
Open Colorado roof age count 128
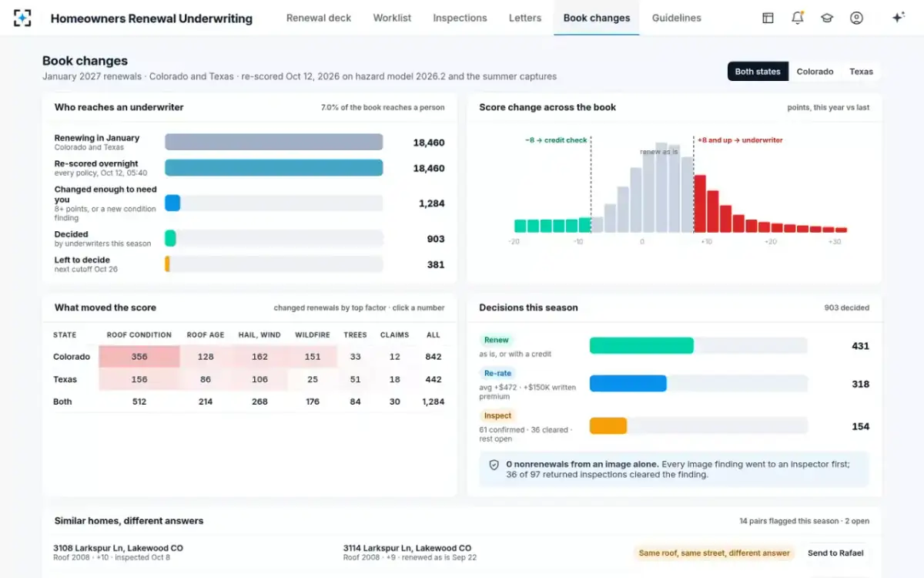[x=206, y=357]
